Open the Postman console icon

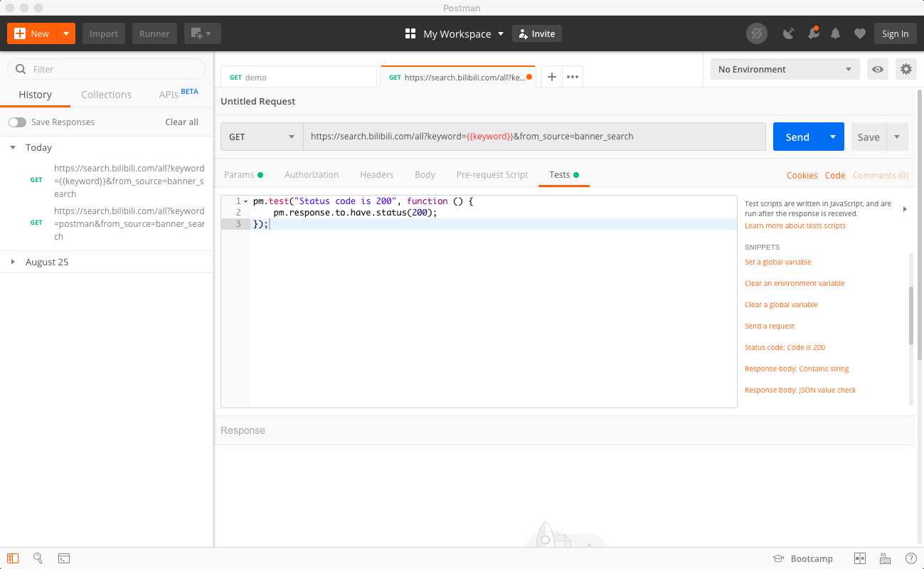(x=63, y=558)
